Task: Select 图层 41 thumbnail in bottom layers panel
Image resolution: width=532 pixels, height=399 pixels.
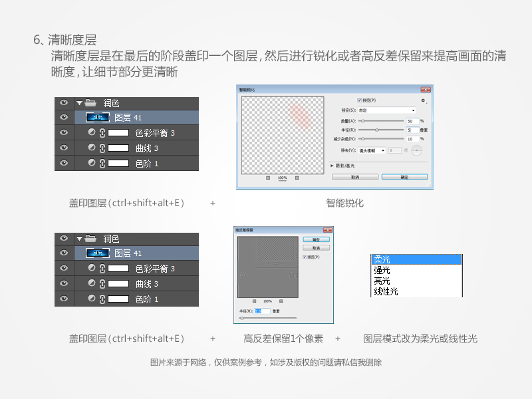Action: click(x=98, y=253)
